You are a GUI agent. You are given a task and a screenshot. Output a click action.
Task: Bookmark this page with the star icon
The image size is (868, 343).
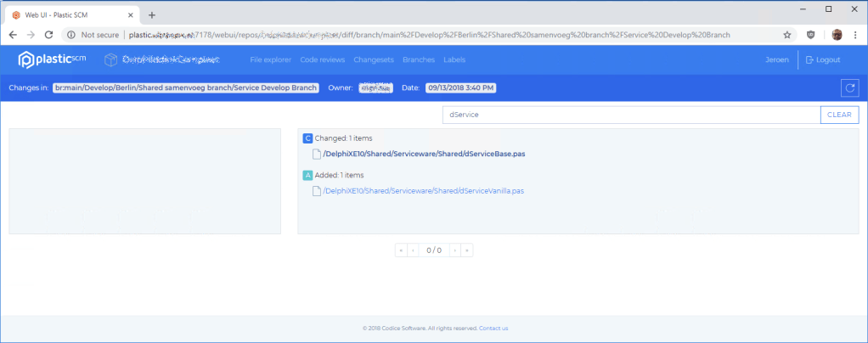pyautogui.click(x=787, y=35)
